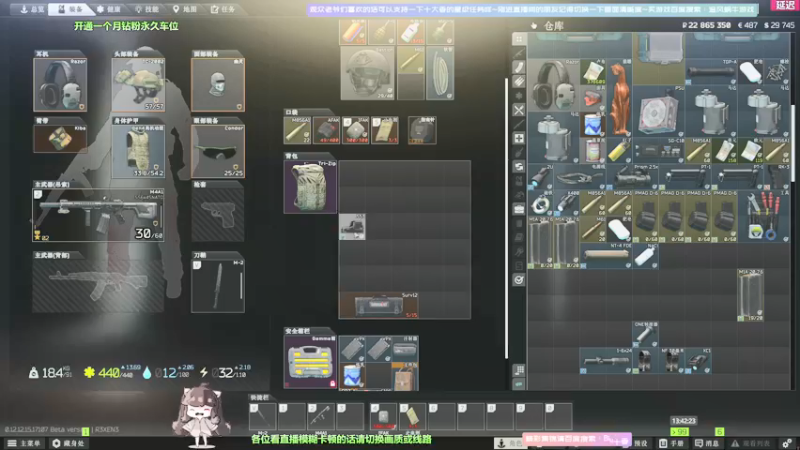Click the € 487 euro balance
The height and width of the screenshot is (450, 800).
tap(747, 25)
